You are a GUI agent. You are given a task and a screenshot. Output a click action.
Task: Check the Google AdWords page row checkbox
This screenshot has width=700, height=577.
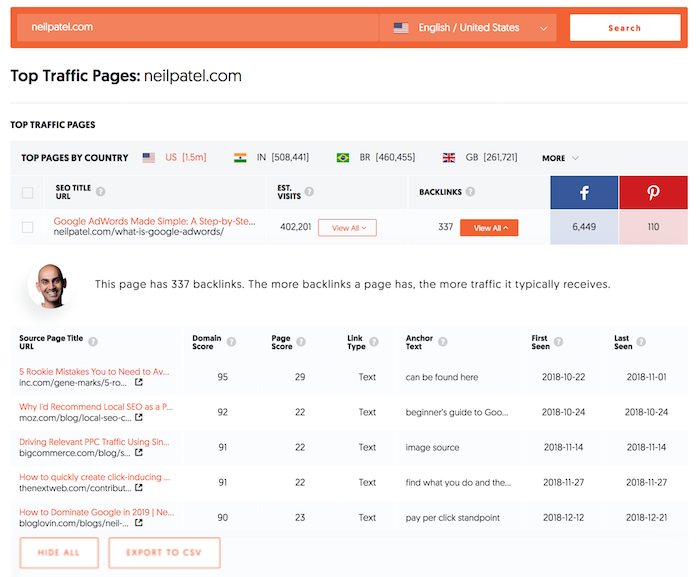28,227
